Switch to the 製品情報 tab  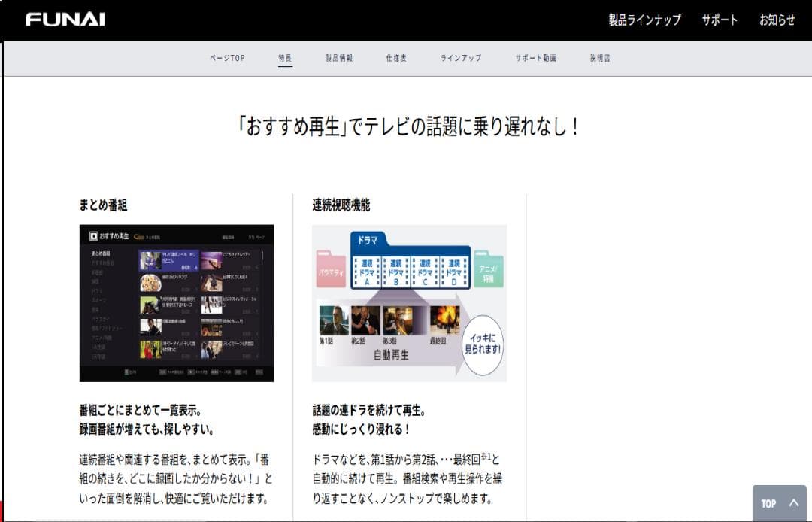[x=341, y=57]
